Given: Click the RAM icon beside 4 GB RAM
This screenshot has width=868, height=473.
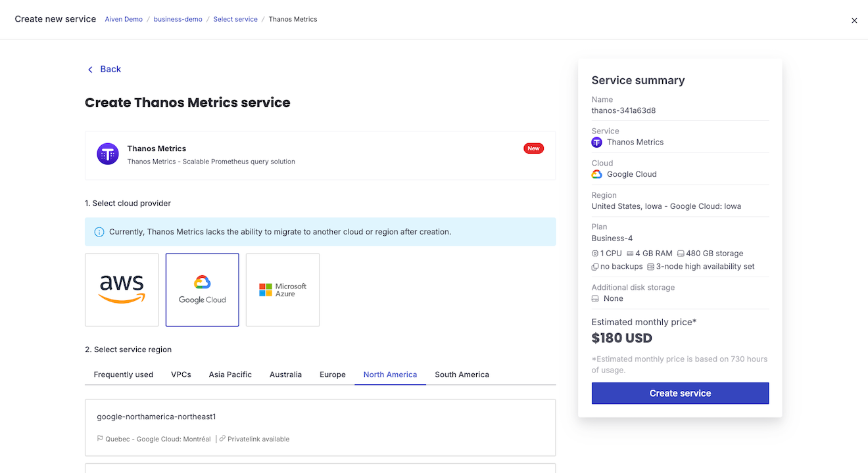Looking at the screenshot, I should pyautogui.click(x=630, y=254).
